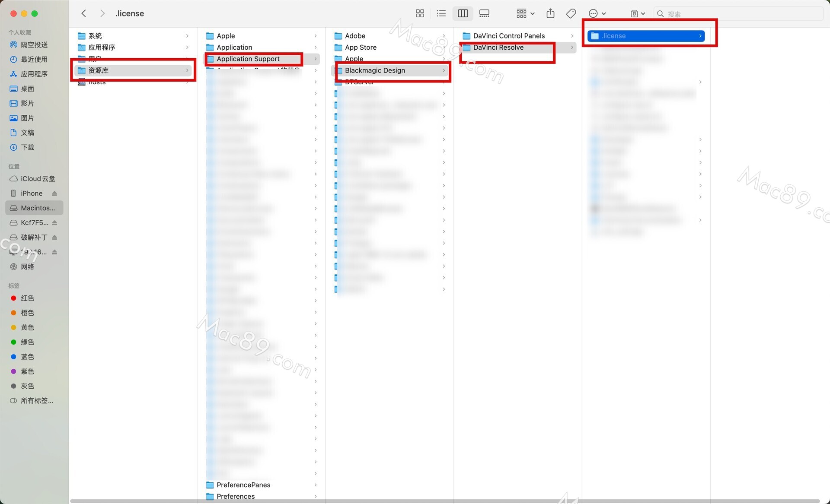
Task: Eject the 破解补丁 volume
Action: coord(54,238)
